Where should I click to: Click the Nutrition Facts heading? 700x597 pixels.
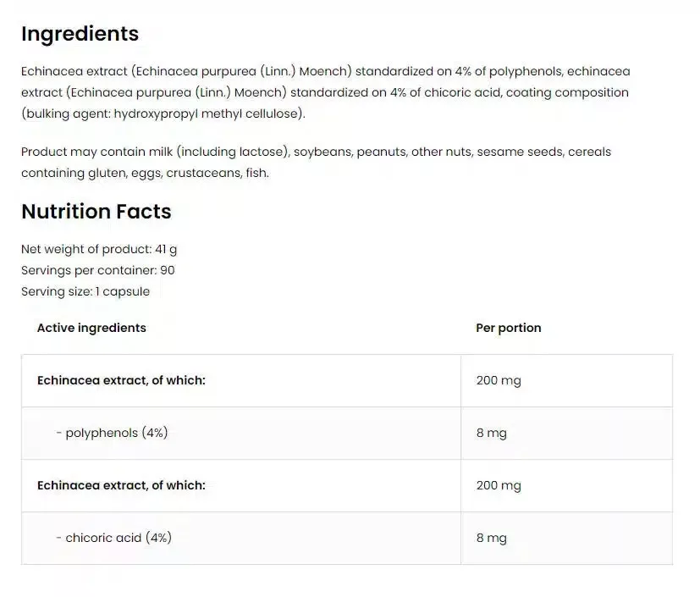tap(96, 212)
